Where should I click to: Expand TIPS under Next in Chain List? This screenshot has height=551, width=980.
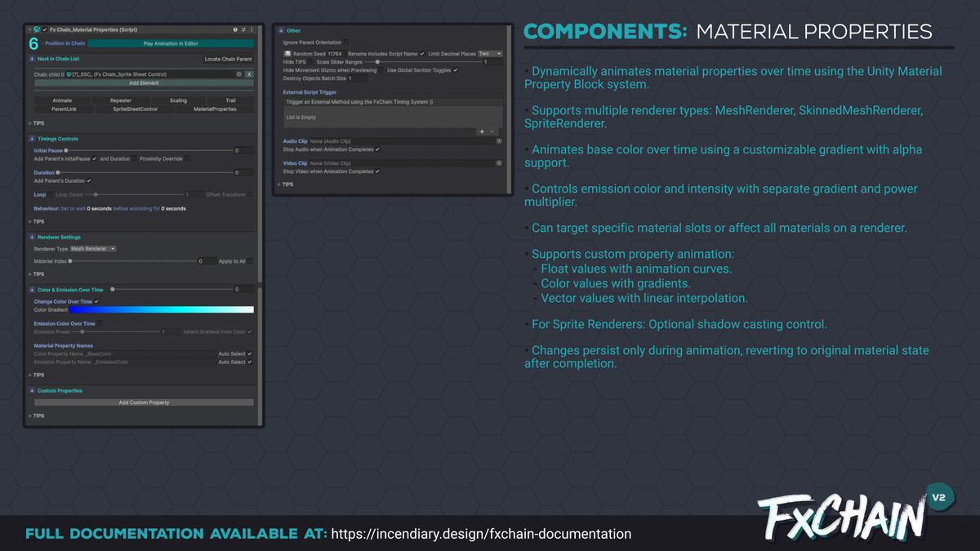[x=37, y=123]
